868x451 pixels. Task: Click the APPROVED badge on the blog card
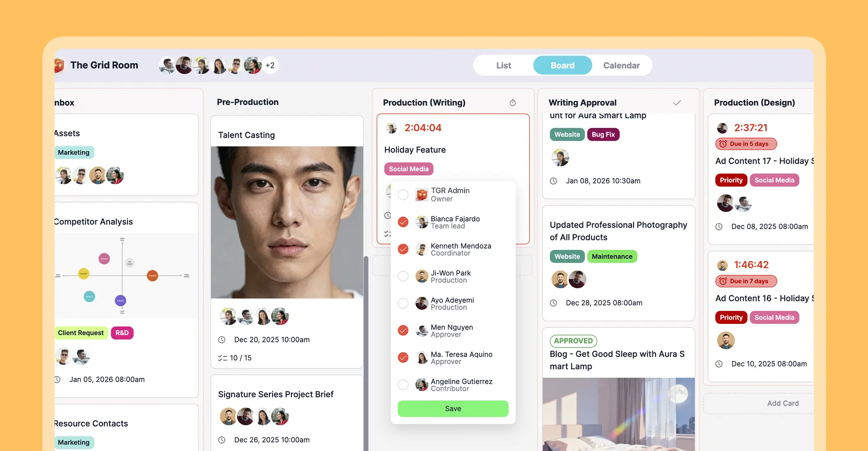coord(573,341)
